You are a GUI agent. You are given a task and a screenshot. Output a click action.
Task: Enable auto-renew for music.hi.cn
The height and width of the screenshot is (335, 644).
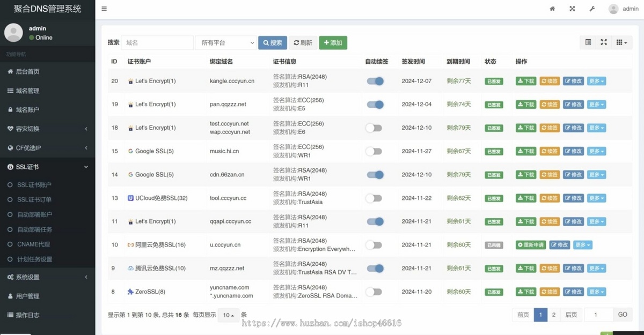(x=374, y=151)
